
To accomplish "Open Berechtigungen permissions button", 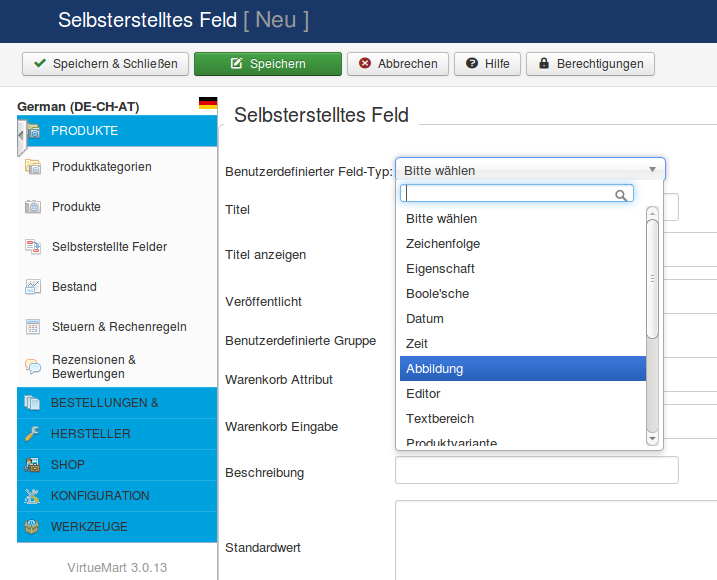I will click(590, 64).
